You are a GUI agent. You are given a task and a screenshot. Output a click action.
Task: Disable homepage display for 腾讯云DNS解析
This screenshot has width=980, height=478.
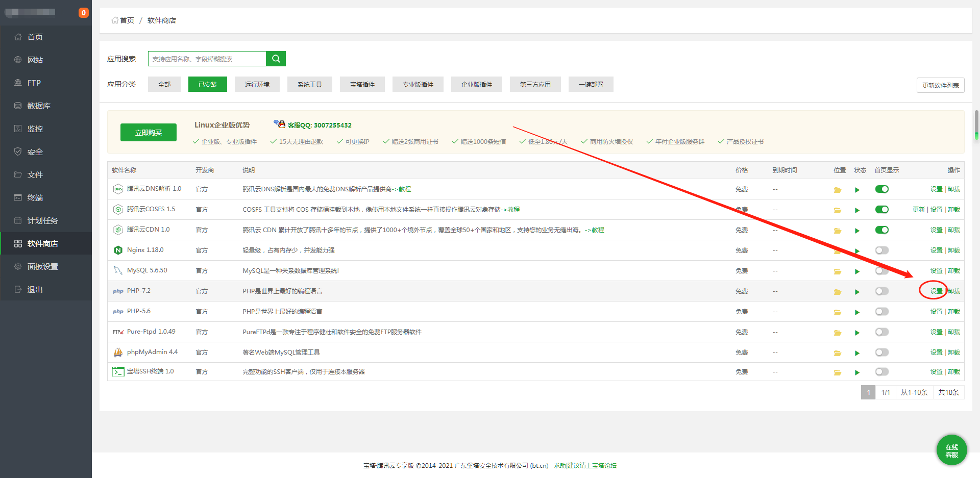(x=882, y=189)
